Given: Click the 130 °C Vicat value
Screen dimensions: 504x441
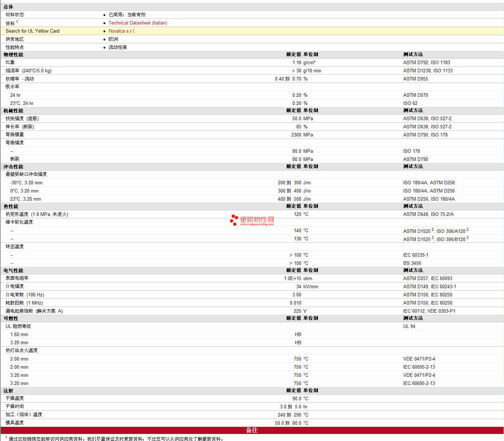Looking at the screenshot, I should tap(301, 239).
